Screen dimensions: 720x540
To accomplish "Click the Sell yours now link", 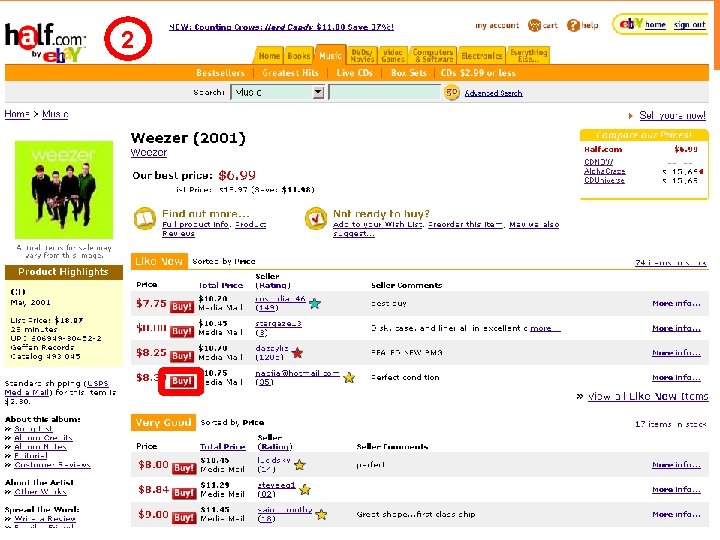I will coord(673,115).
